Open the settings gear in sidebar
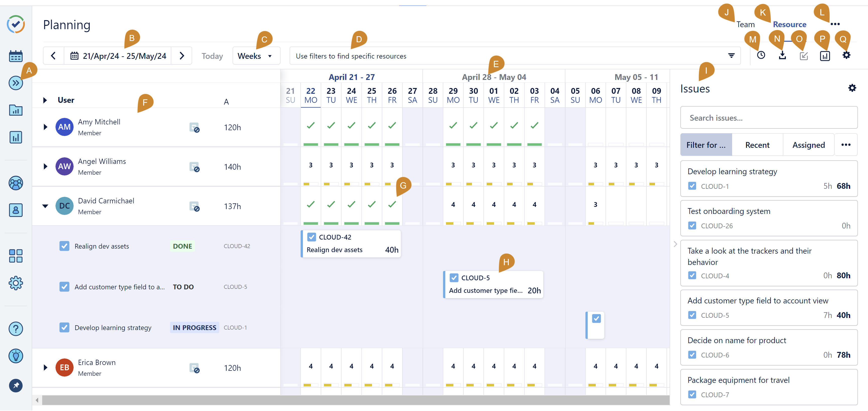868x411 pixels. [x=16, y=283]
